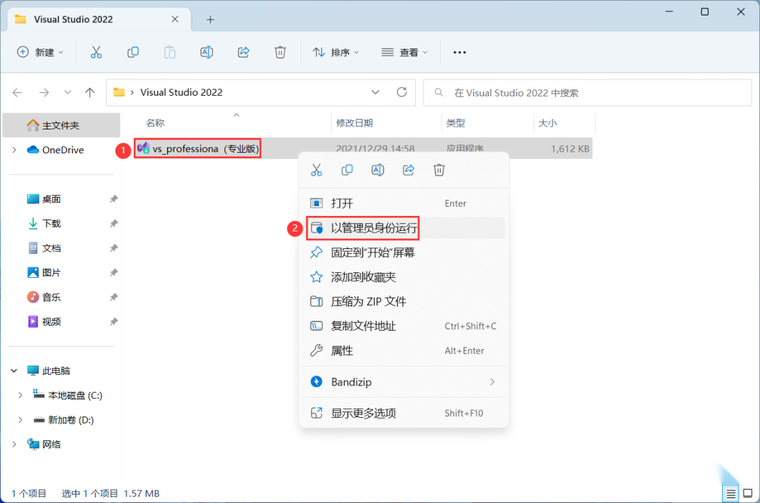Choose 压缩为 ZIP 文件 menu entry
This screenshot has width=760, height=503.
pos(404,301)
